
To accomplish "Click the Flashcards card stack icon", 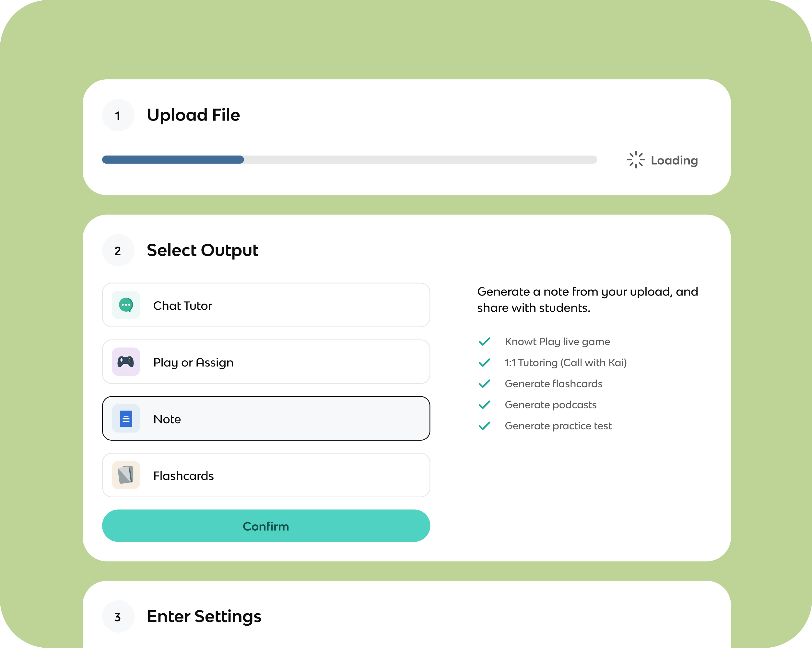I will click(126, 475).
